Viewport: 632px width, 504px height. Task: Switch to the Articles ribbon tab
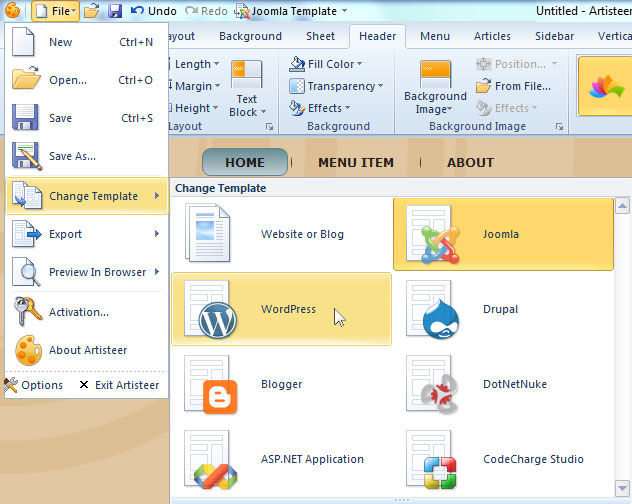[492, 36]
